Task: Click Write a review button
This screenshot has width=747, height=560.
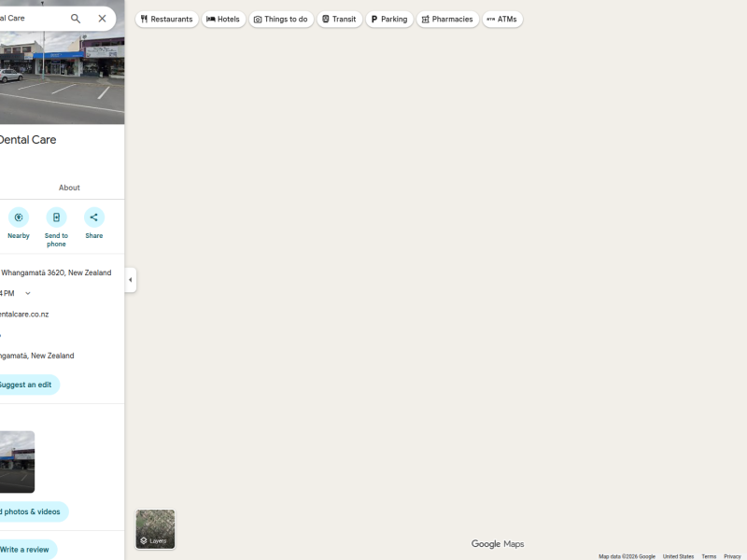Action: [x=25, y=550]
